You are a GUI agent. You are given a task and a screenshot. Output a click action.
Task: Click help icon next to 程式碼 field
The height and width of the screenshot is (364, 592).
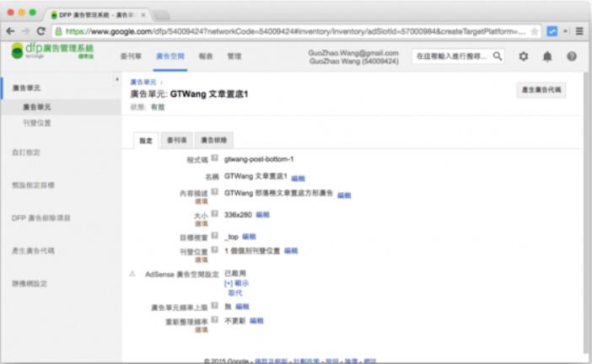(215, 158)
